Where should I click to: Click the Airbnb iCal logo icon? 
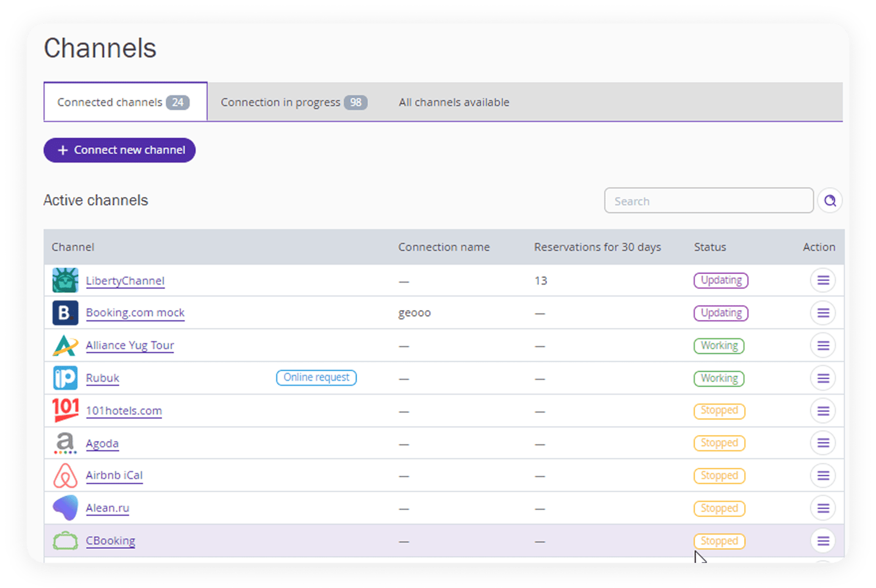coord(65,476)
